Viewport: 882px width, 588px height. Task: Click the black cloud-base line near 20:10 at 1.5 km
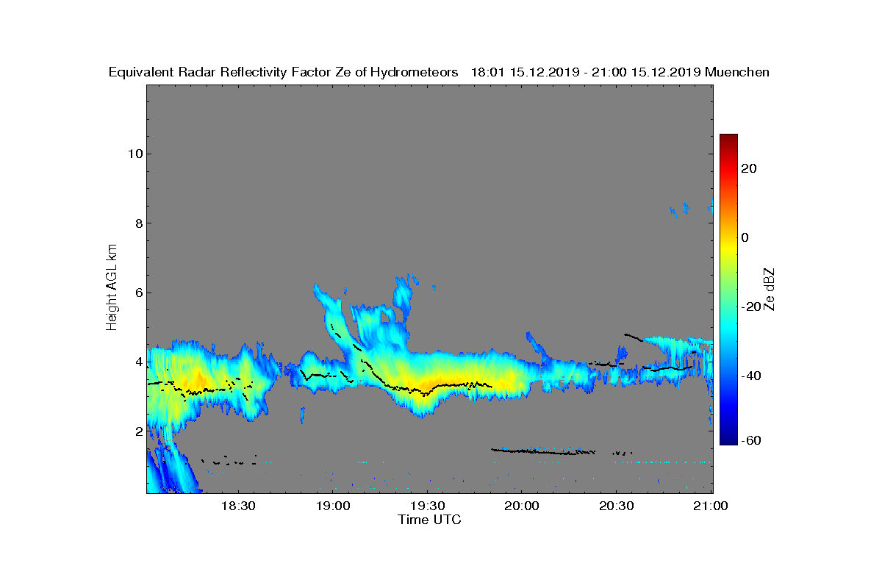point(542,451)
